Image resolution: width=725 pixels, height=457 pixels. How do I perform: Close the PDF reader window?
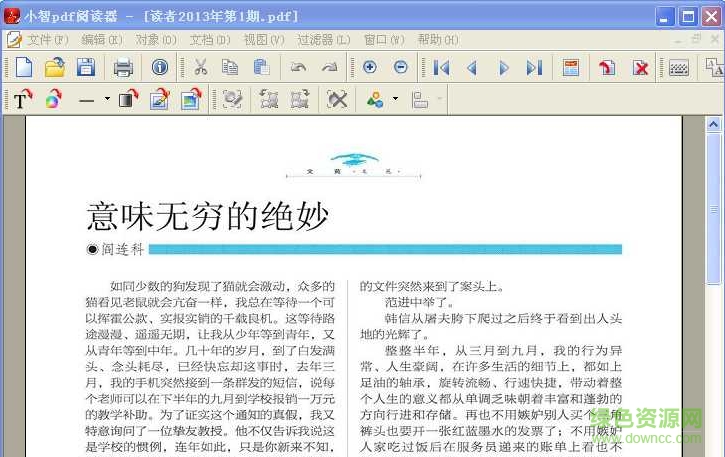[x=711, y=17]
